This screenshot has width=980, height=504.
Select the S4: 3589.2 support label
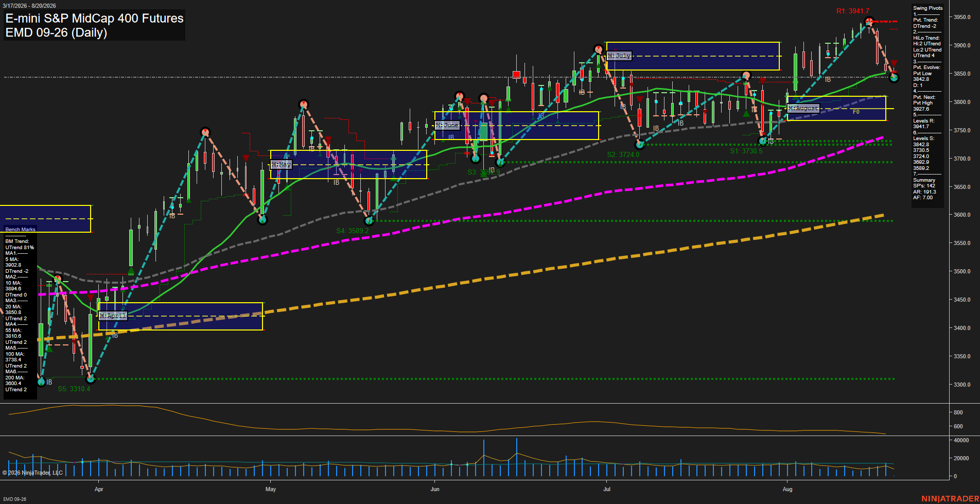[353, 231]
